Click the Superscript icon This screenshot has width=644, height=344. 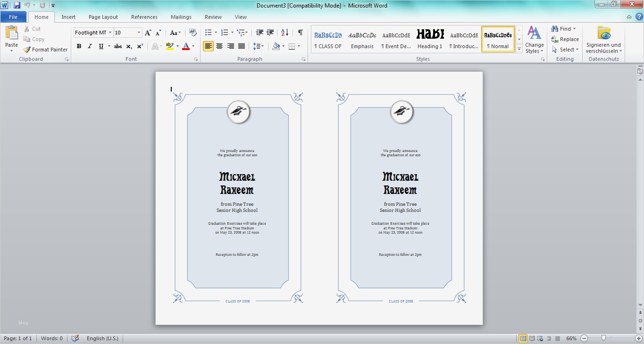tap(140, 46)
